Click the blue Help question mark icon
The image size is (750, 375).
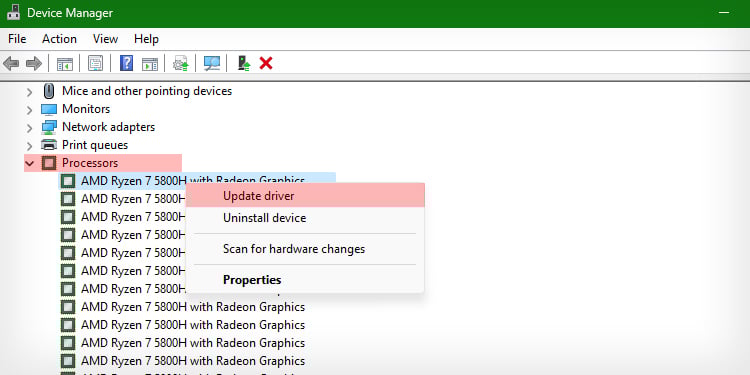click(126, 63)
